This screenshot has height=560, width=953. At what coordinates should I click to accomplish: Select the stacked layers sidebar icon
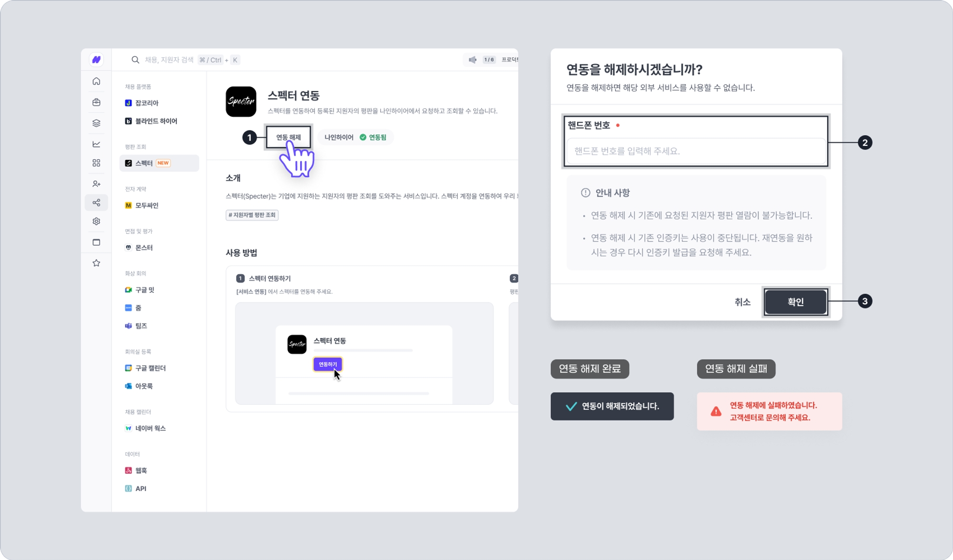click(96, 123)
